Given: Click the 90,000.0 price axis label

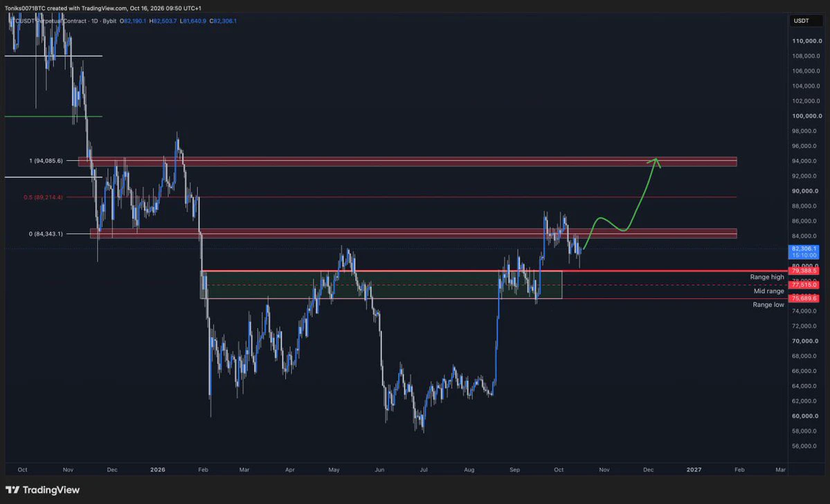Looking at the screenshot, I should click(x=805, y=191).
